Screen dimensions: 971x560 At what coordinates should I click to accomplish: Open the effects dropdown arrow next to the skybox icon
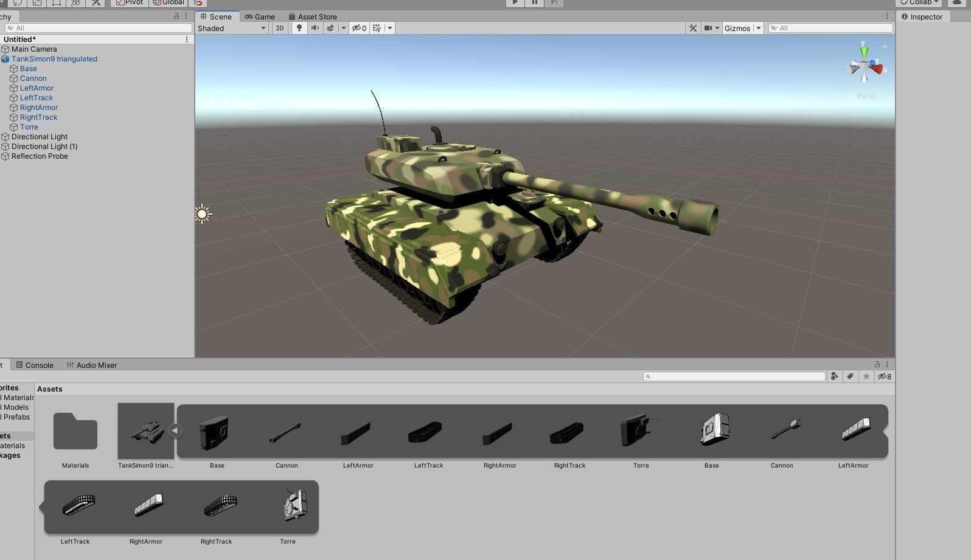(x=344, y=28)
